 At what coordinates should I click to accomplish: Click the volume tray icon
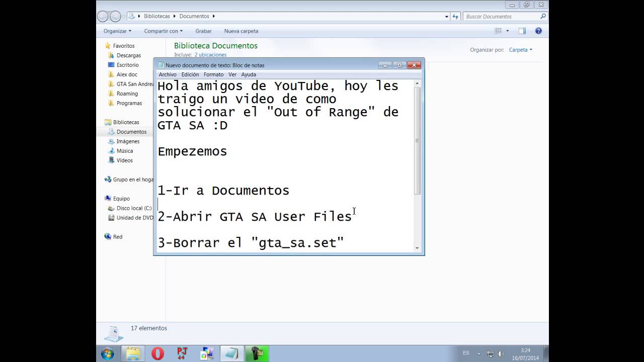click(501, 353)
